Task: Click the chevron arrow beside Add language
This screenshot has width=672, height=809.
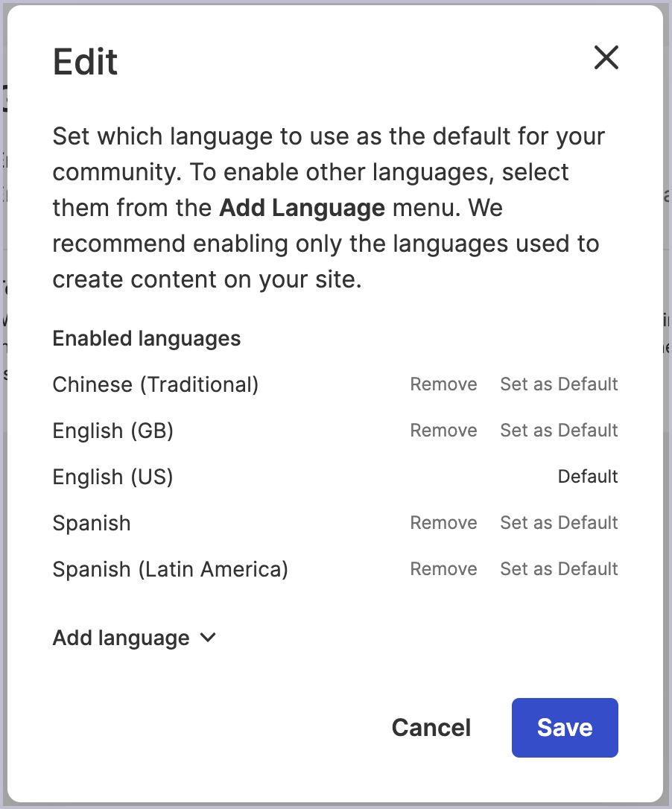Action: [x=208, y=638]
